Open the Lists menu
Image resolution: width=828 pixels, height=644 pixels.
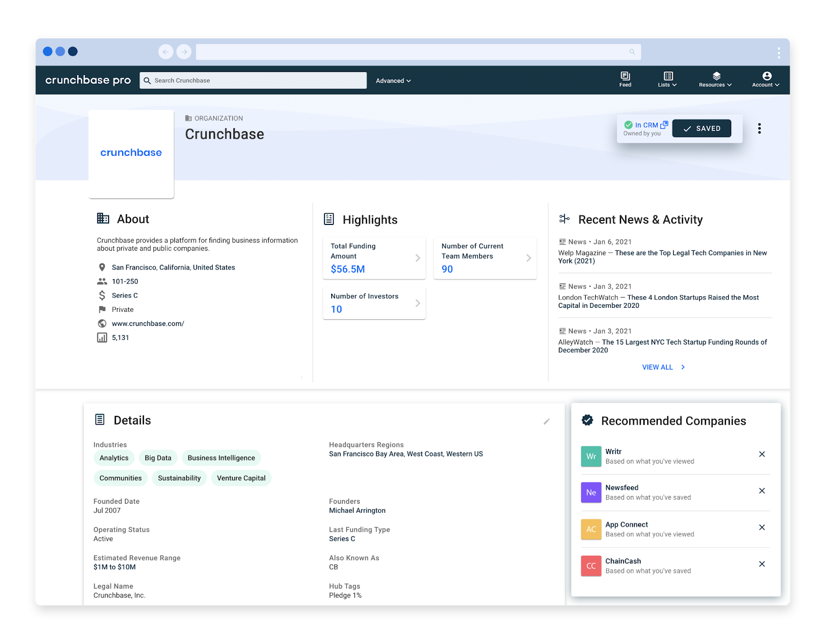[x=668, y=80]
